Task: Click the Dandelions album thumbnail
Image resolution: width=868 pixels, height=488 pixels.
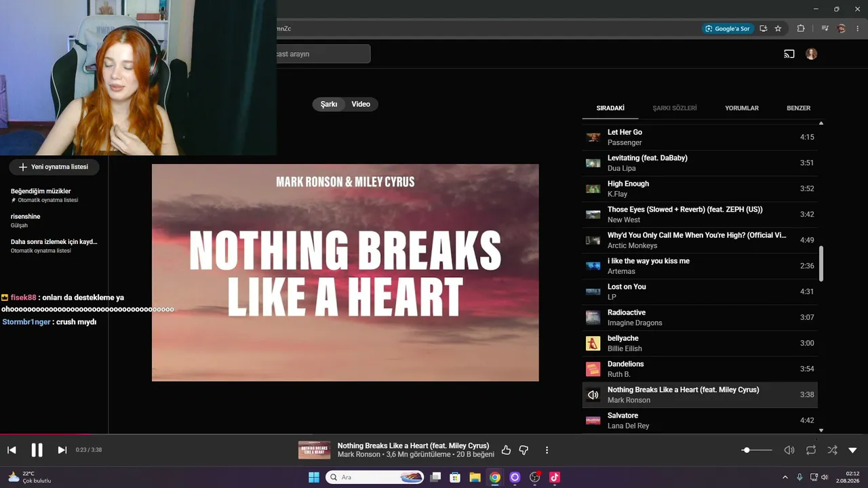Action: [x=593, y=369]
